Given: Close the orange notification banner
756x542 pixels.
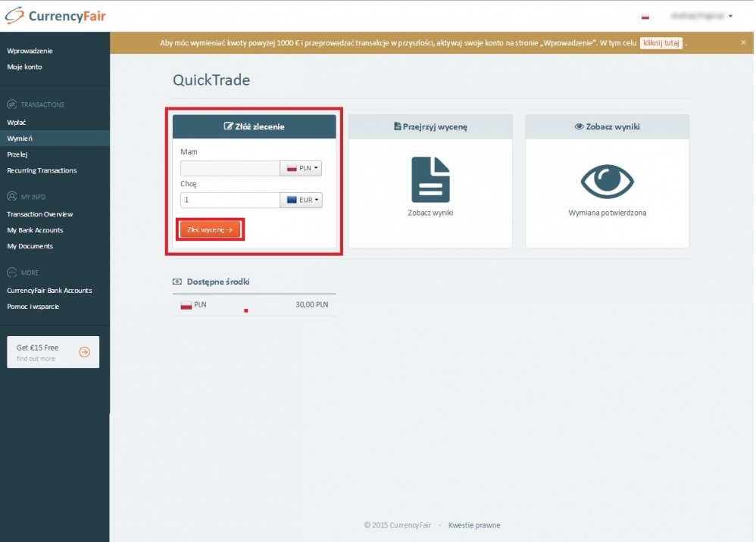Looking at the screenshot, I should coord(743,42).
